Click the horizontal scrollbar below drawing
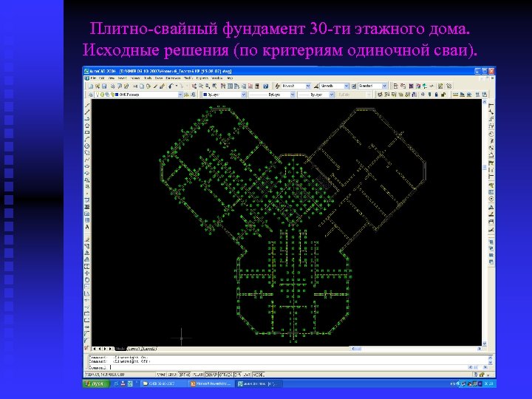This screenshot has width=532, height=399. pyautogui.click(x=417, y=349)
